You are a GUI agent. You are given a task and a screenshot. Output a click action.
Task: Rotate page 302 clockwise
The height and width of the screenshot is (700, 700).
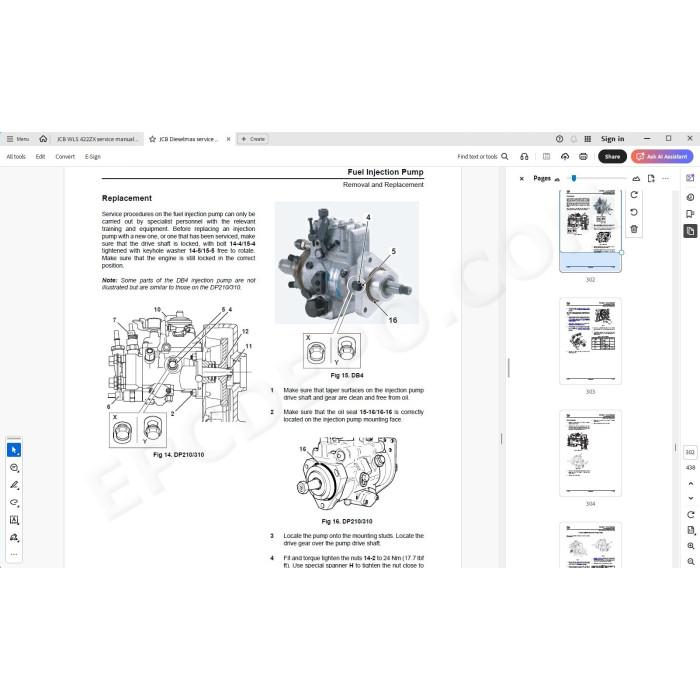pos(634,195)
